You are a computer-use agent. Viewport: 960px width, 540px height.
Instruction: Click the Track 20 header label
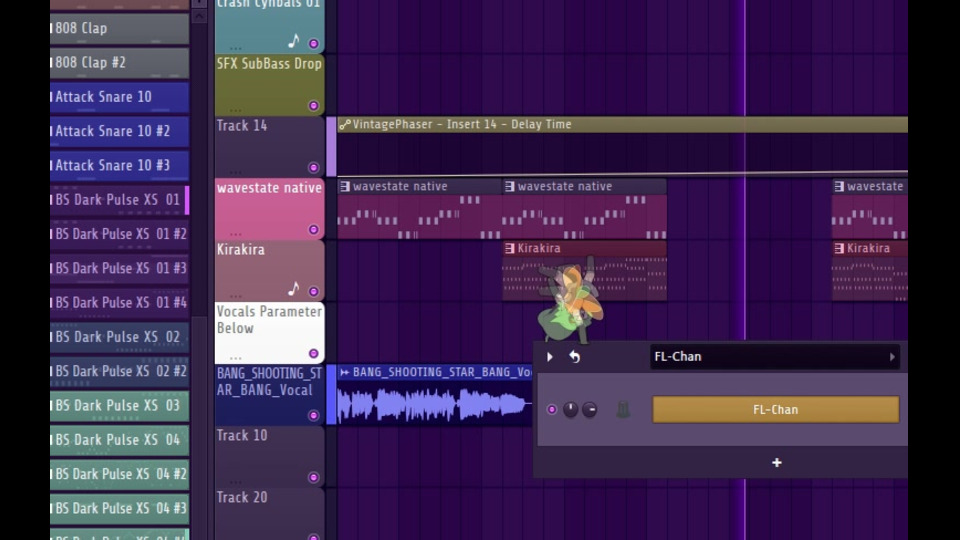pos(242,497)
